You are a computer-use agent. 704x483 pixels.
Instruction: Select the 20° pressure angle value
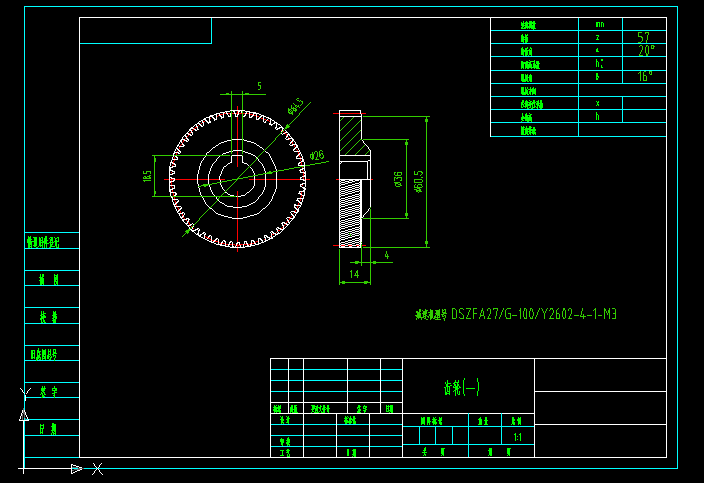[x=646, y=50]
